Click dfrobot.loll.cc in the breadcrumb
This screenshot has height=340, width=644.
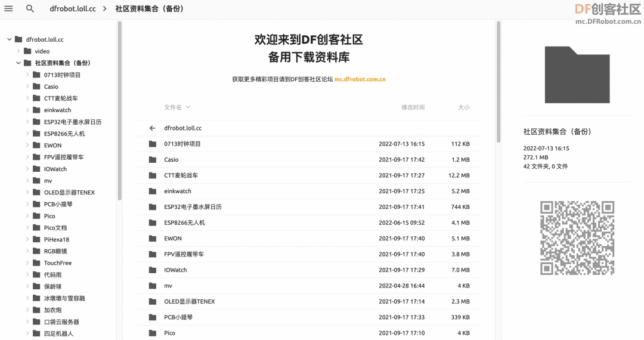73,8
